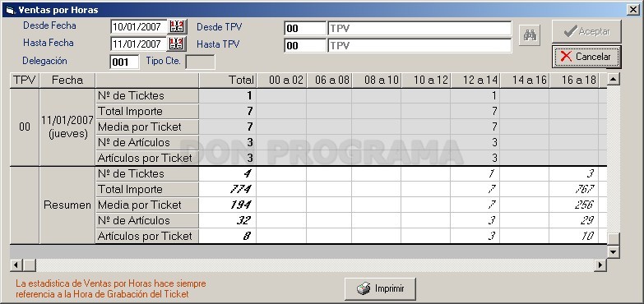This screenshot has height=304, width=644.
Task: Open calendar picker for Hasta Fecha
Action: [x=178, y=44]
